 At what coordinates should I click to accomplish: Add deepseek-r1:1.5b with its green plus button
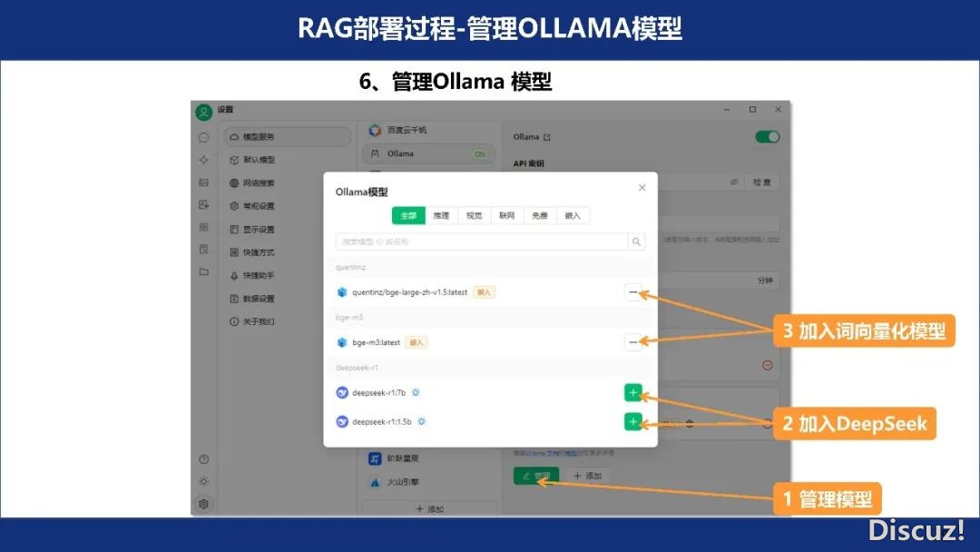pyautogui.click(x=633, y=421)
